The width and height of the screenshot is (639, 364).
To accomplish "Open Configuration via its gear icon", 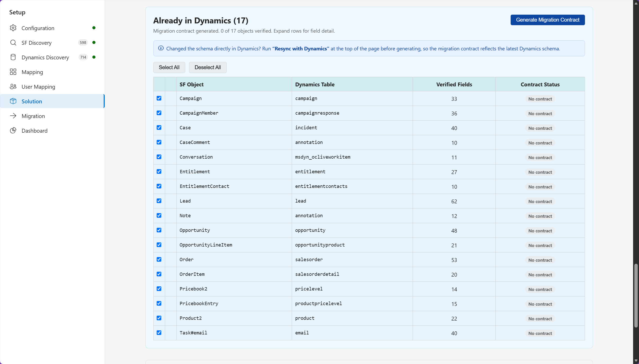I will [13, 28].
